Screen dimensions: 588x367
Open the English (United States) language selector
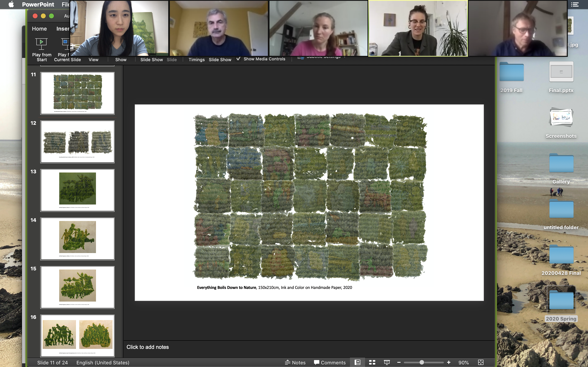coord(103,362)
